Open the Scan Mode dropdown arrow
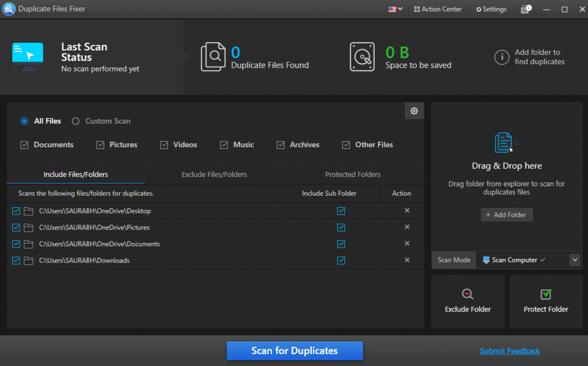Image resolution: width=588 pixels, height=366 pixels. pos(575,260)
